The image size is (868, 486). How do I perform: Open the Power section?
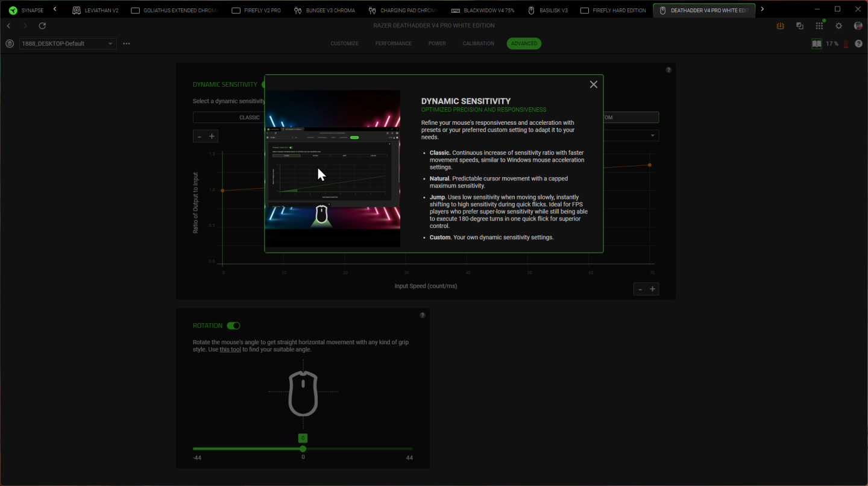pyautogui.click(x=438, y=43)
